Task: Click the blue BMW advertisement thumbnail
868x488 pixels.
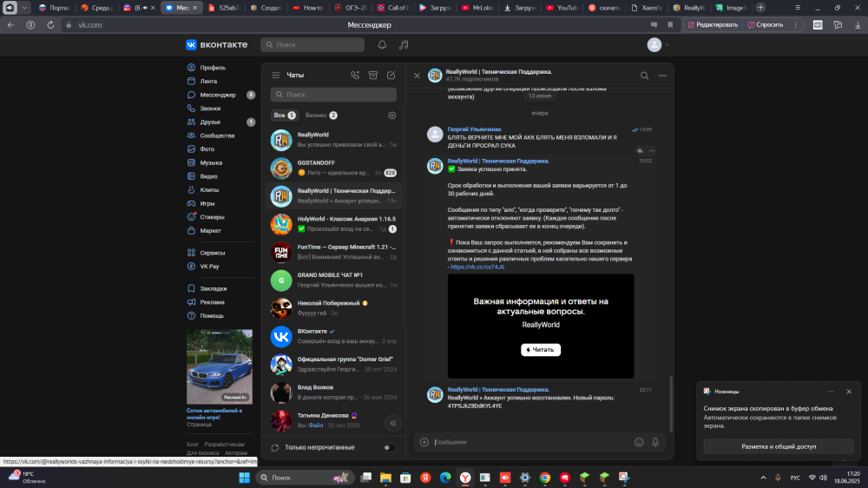Action: (x=220, y=366)
